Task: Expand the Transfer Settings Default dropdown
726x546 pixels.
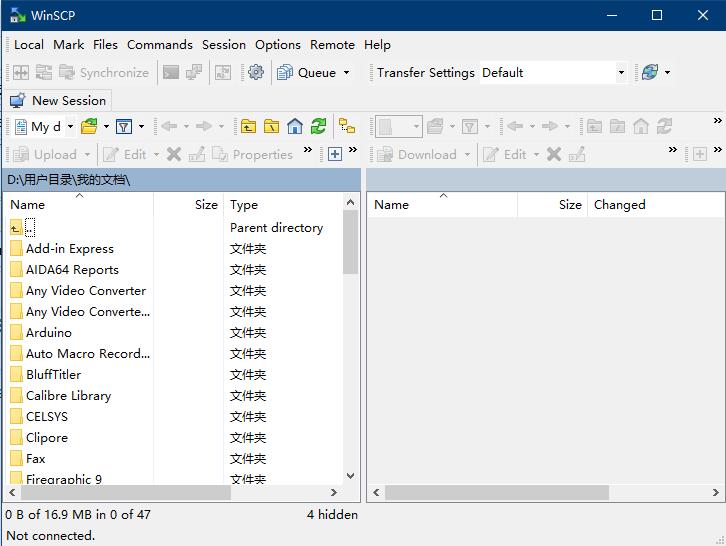Action: point(621,72)
